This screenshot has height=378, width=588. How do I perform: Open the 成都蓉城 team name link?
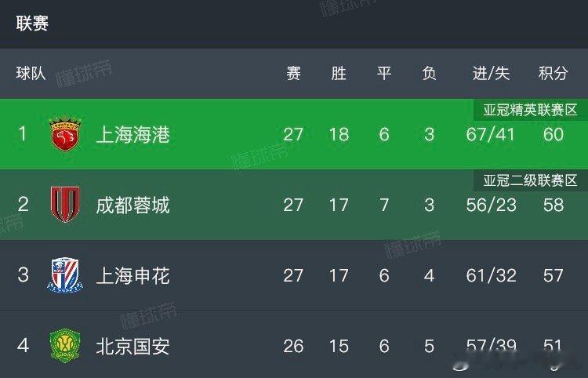click(132, 205)
